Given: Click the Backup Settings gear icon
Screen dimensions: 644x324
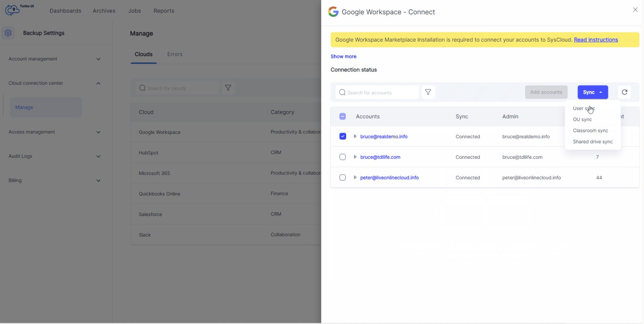Looking at the screenshot, I should coord(8,33).
